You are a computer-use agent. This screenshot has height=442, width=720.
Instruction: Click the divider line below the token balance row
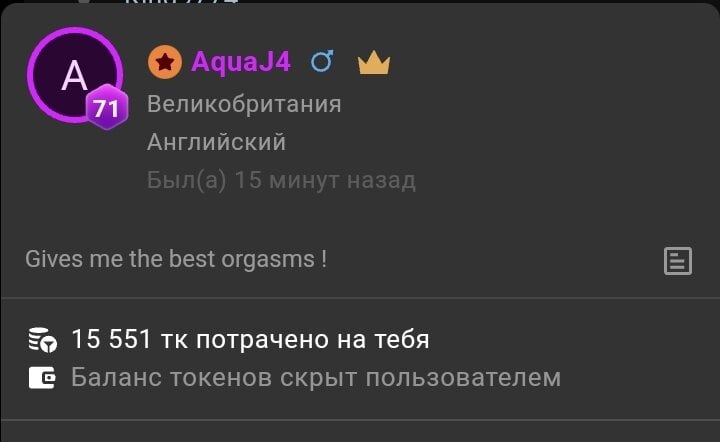coord(360,420)
